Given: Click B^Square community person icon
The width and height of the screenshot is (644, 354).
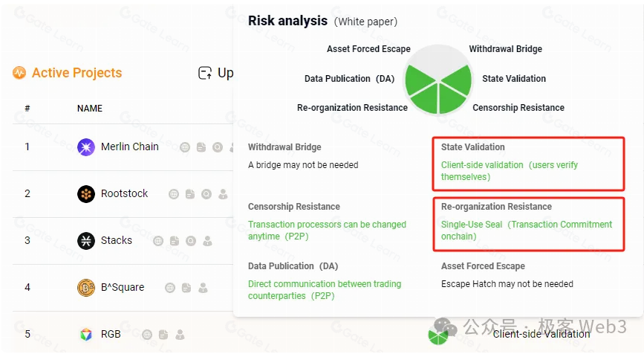Looking at the screenshot, I should point(203,288).
